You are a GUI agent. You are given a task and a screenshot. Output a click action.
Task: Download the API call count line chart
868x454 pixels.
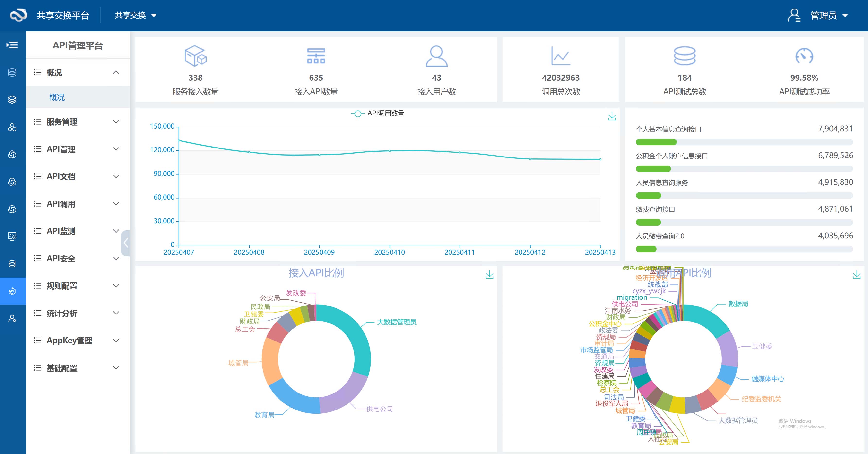[x=612, y=117]
